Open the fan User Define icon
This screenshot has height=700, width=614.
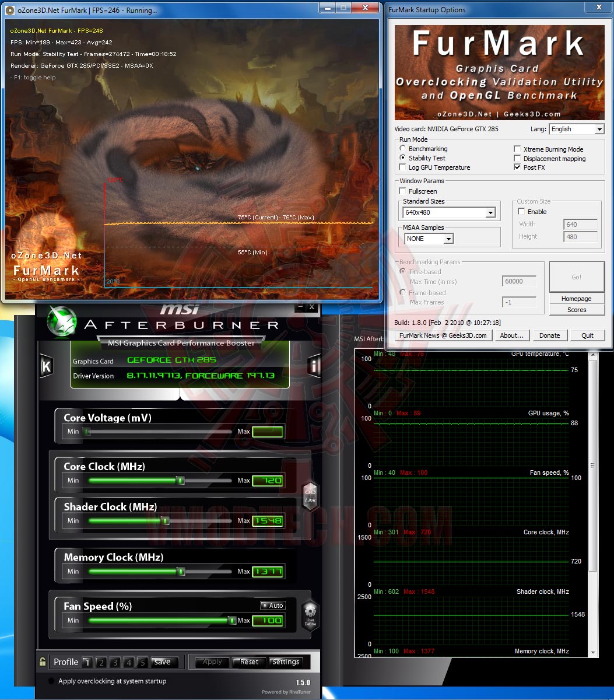pyautogui.click(x=310, y=616)
